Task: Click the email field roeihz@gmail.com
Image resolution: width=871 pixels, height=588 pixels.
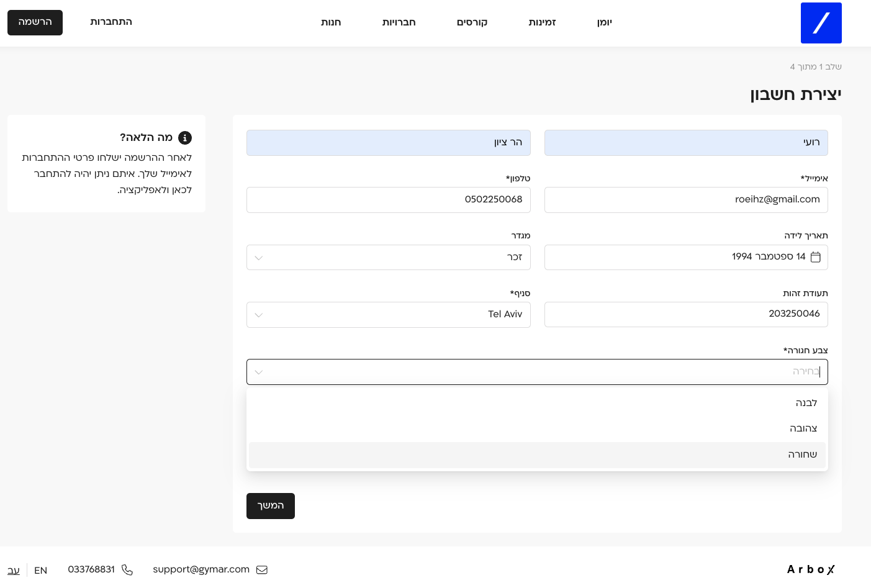Action: [686, 200]
